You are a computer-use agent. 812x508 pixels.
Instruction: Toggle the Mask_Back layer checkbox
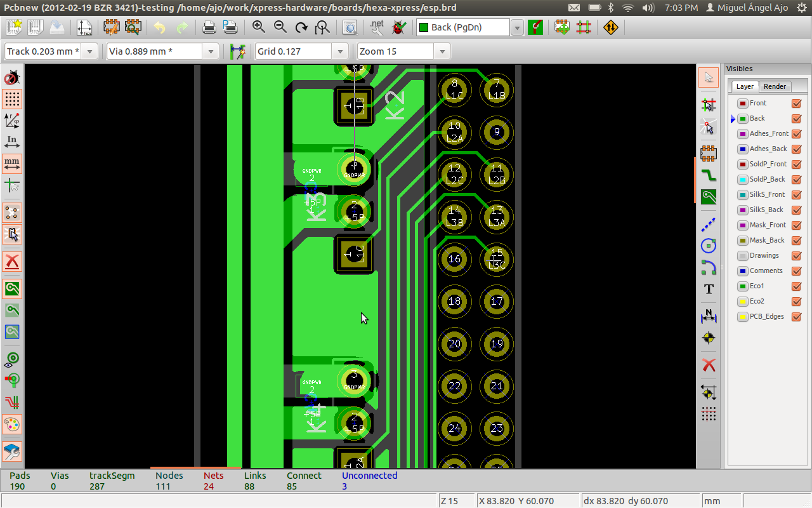pyautogui.click(x=796, y=241)
